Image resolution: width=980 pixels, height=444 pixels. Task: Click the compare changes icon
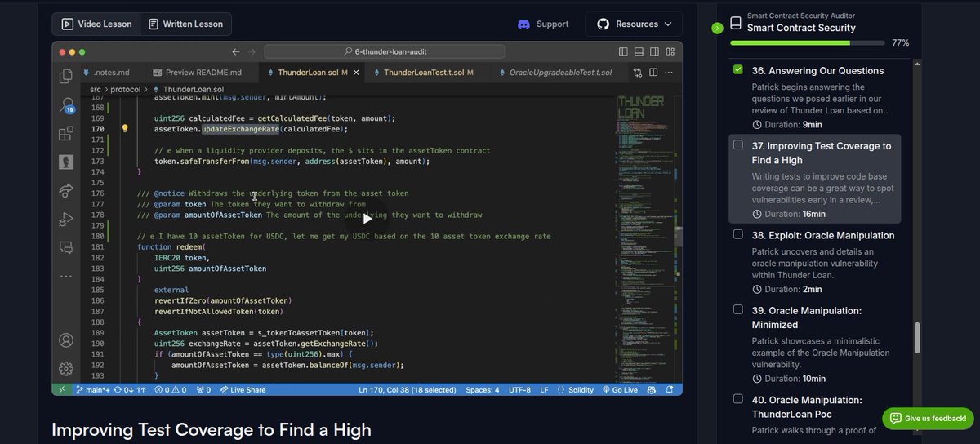pyautogui.click(x=638, y=73)
